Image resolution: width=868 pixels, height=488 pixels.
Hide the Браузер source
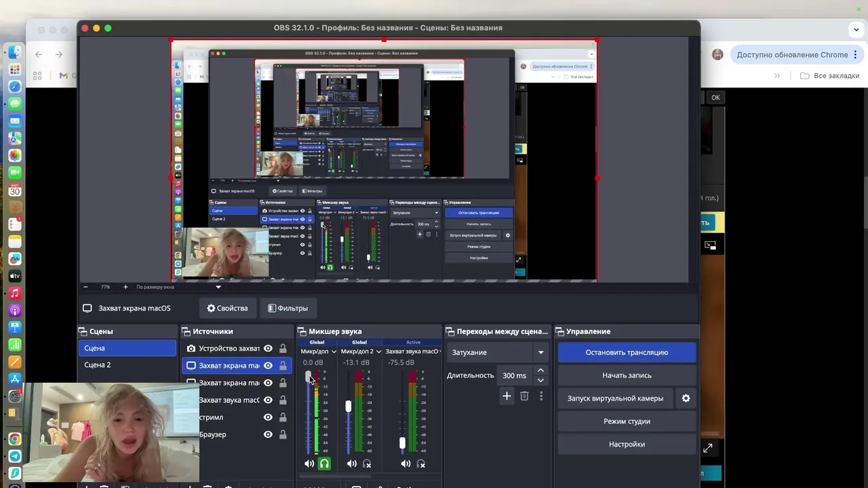(x=268, y=434)
